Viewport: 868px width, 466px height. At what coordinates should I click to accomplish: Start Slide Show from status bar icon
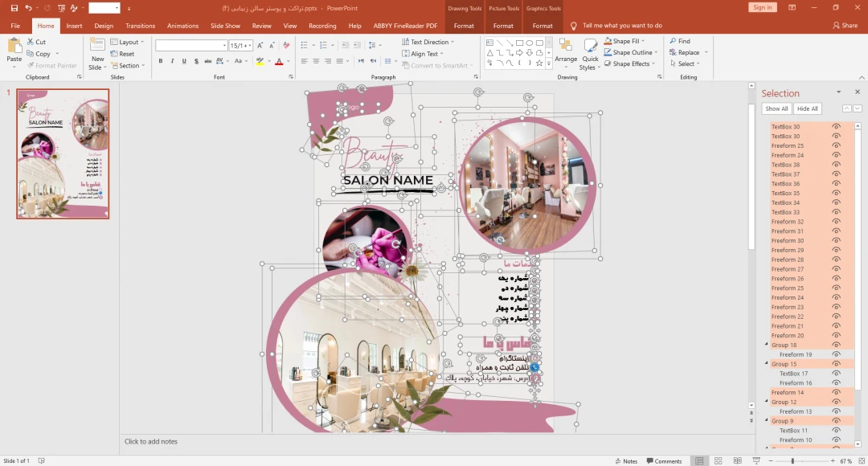[x=757, y=461]
